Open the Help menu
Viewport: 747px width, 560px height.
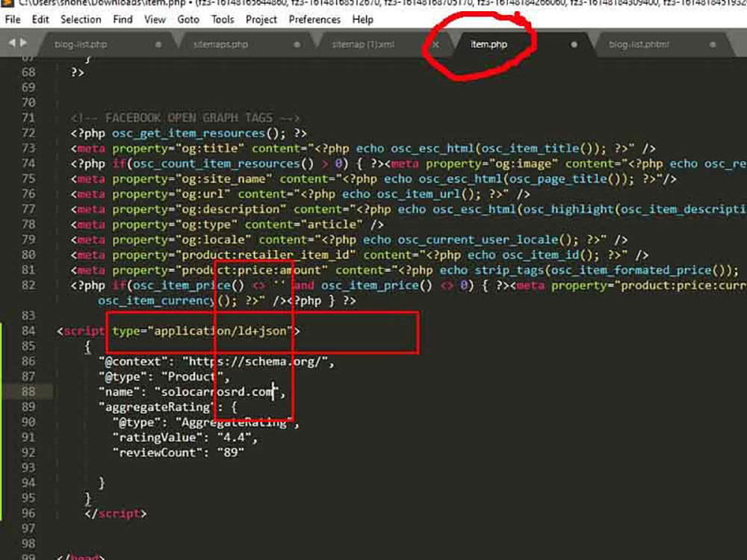[x=362, y=19]
